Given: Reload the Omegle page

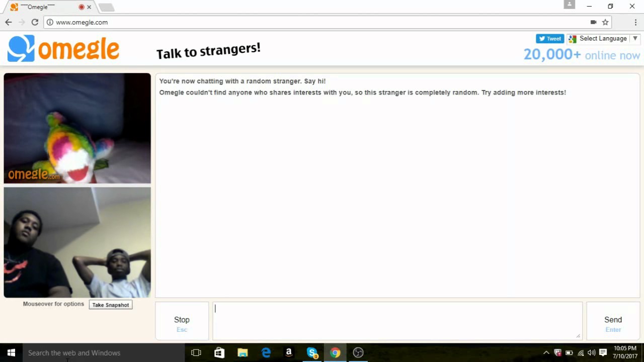Looking at the screenshot, I should point(35,22).
